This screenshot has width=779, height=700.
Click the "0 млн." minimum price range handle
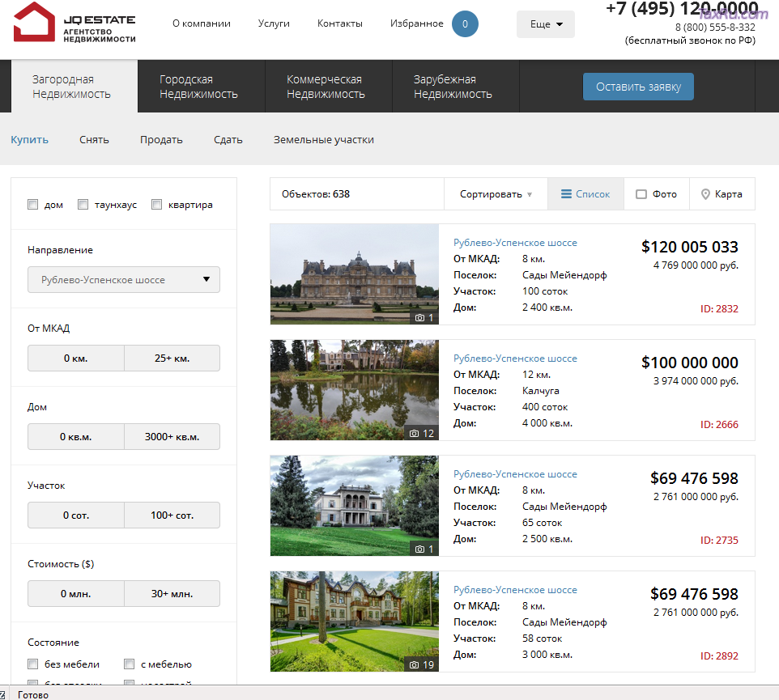click(75, 594)
